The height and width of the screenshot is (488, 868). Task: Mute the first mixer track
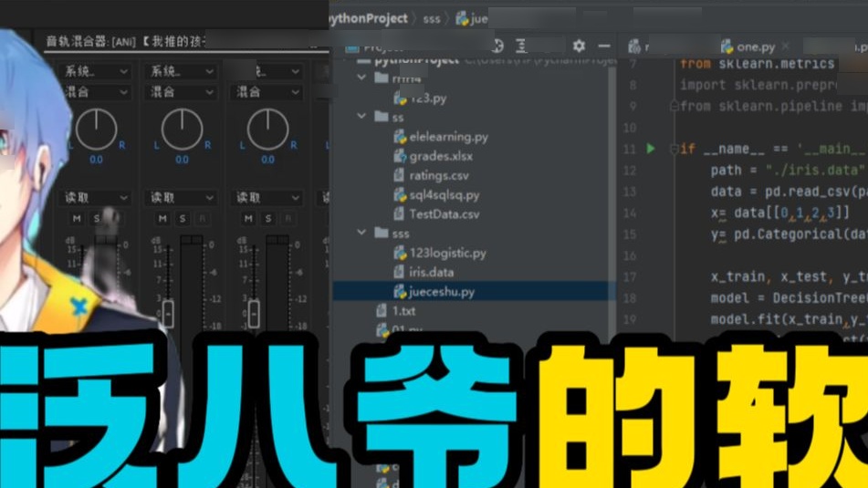77,219
